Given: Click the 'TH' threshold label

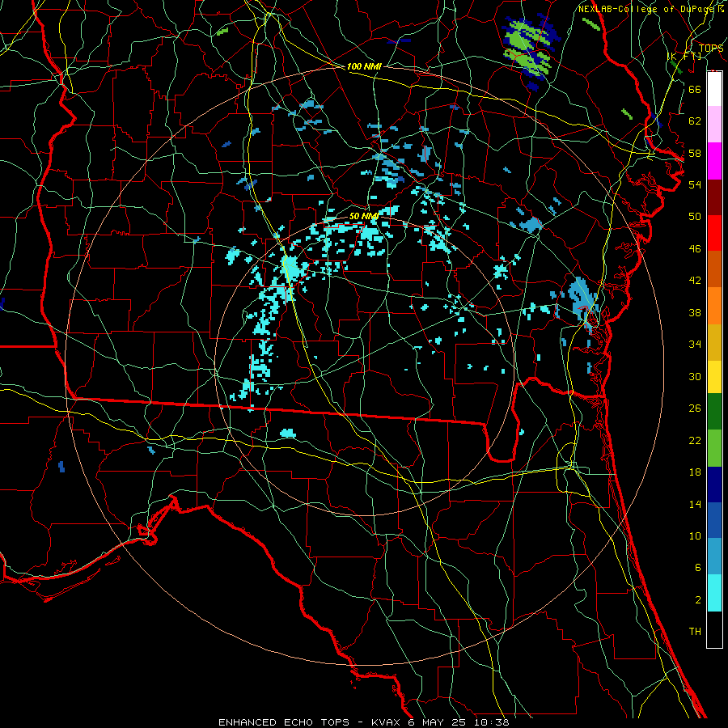Looking at the screenshot, I should click(695, 632).
